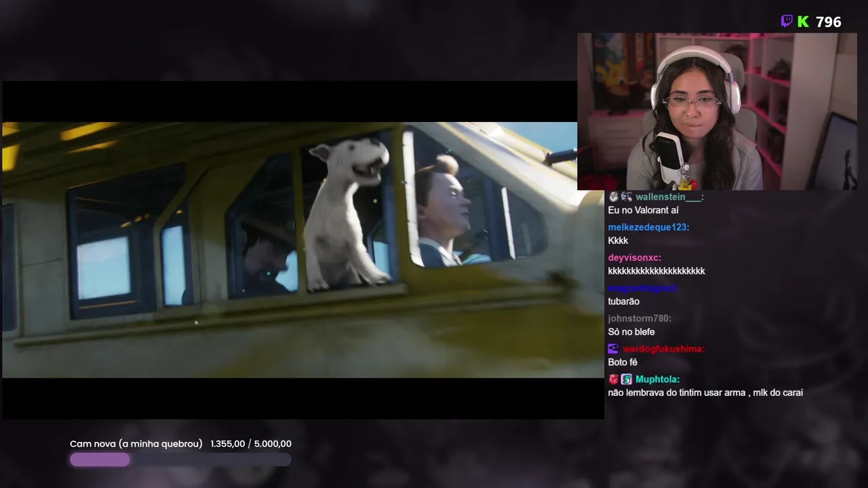Click the goal amount "1.355,00 / 5.000,00"

[251, 444]
